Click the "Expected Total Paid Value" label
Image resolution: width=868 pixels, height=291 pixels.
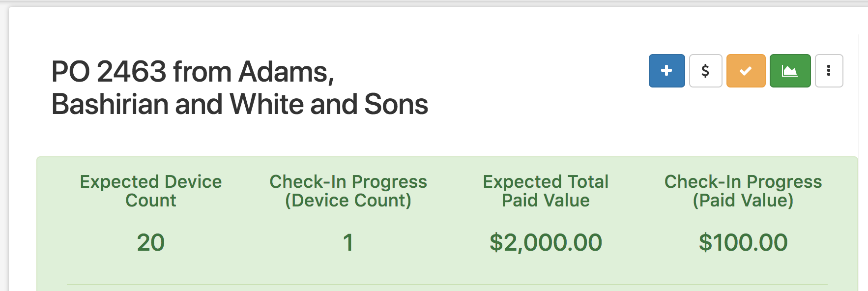tap(546, 191)
